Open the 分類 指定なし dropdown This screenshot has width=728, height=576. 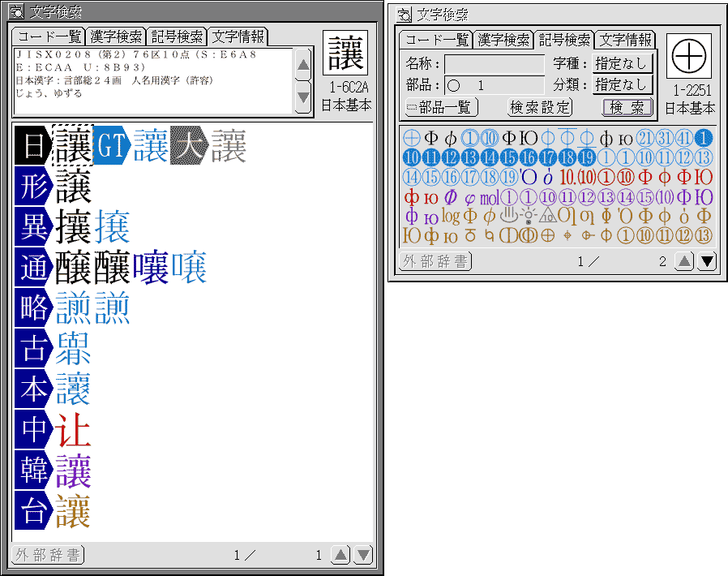tap(622, 84)
